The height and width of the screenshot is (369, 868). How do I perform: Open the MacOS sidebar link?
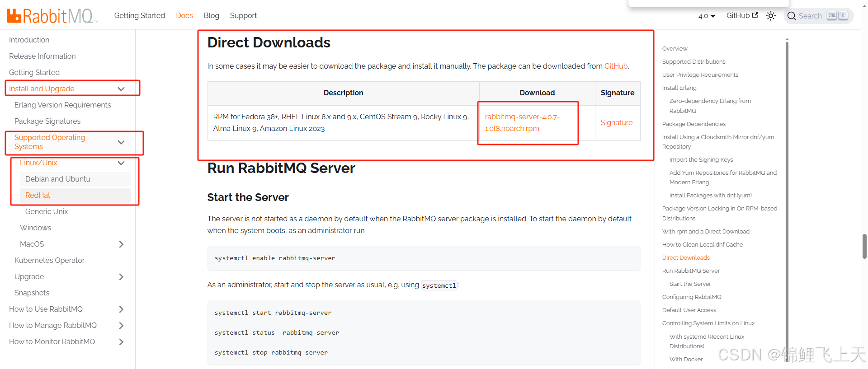tap(32, 244)
